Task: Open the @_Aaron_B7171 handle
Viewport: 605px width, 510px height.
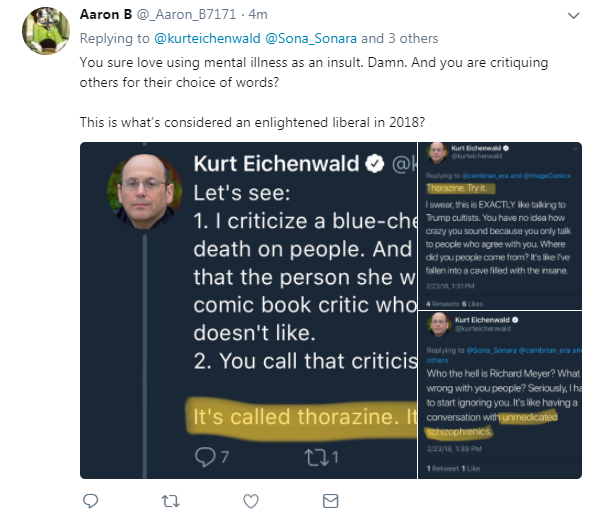Action: 186,15
